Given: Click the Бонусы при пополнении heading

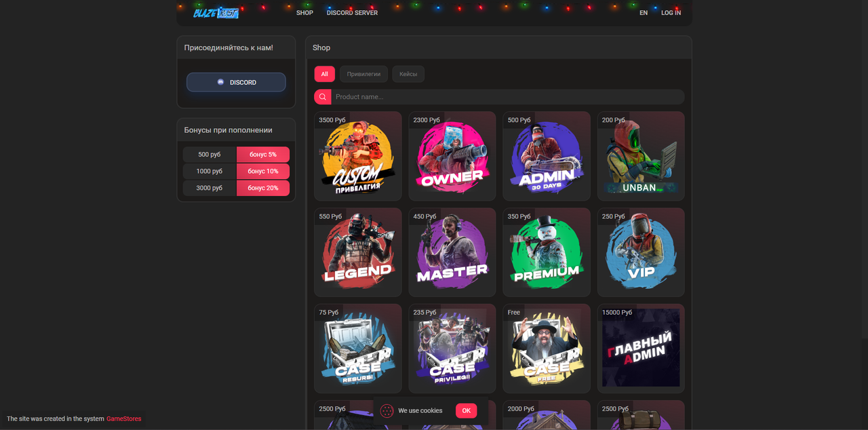Looking at the screenshot, I should click(229, 130).
